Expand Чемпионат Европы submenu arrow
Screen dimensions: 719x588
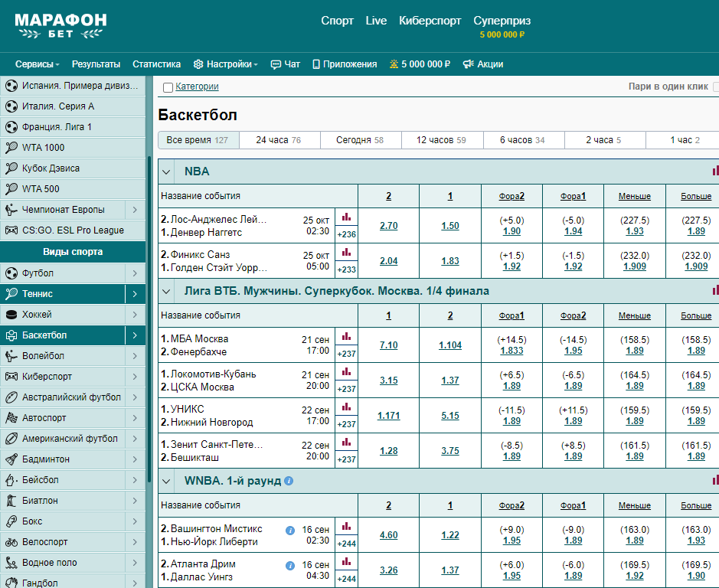pyautogui.click(x=136, y=210)
